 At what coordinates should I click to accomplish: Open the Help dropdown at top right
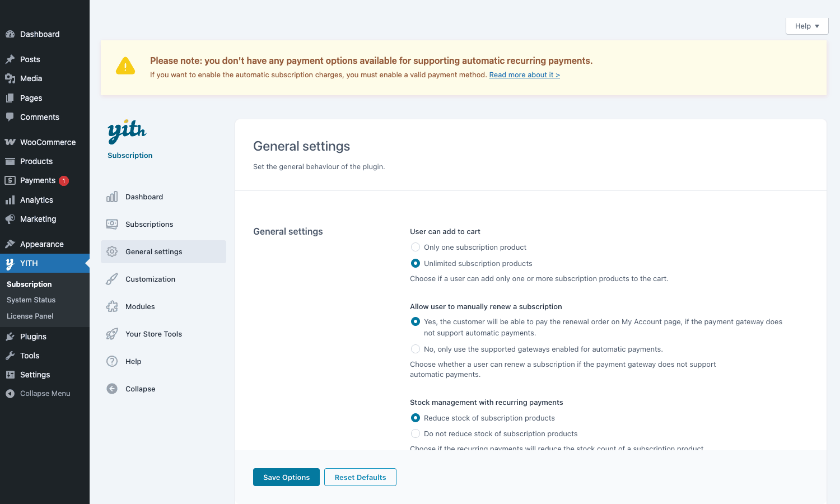coord(807,26)
